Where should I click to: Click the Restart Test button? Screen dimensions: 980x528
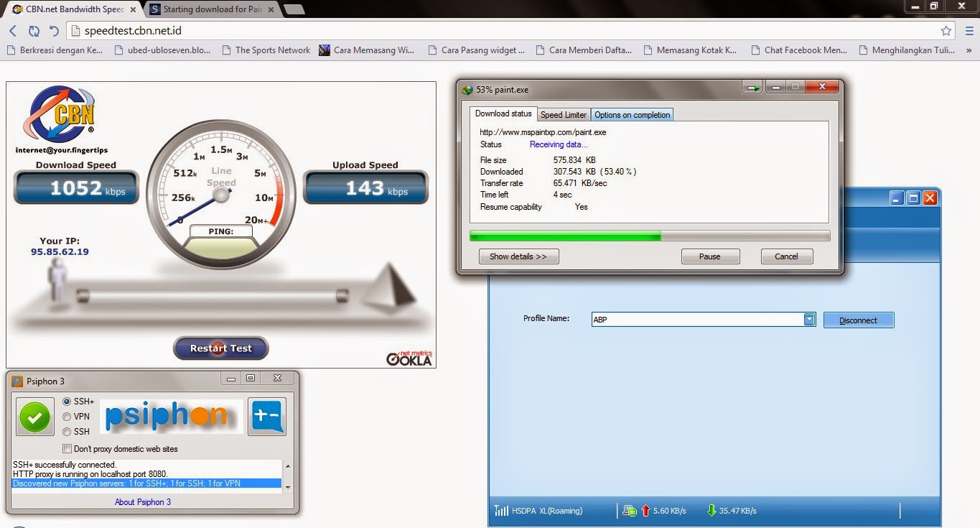221,348
